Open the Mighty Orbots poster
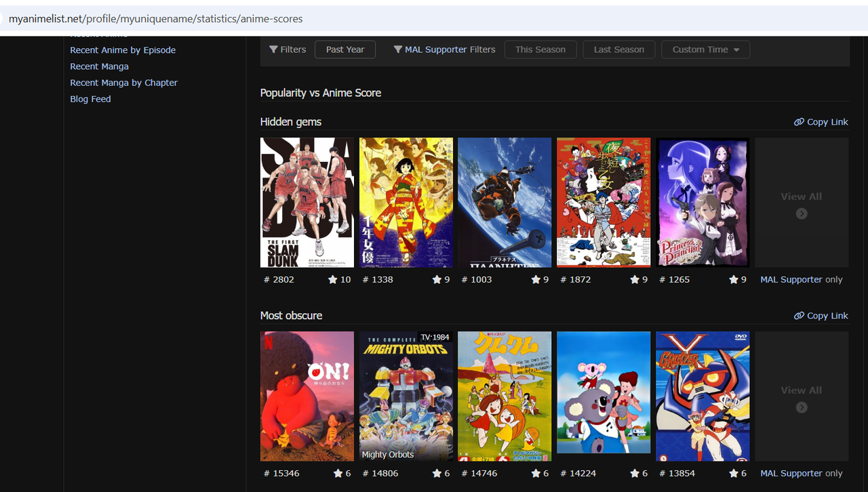Screen dimensions: 868x492 pyautogui.click(x=406, y=396)
